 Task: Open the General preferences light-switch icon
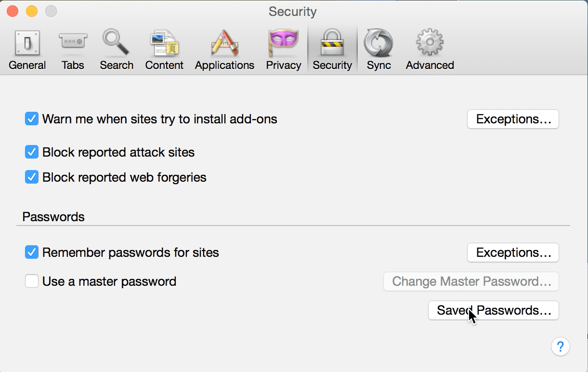tap(27, 44)
